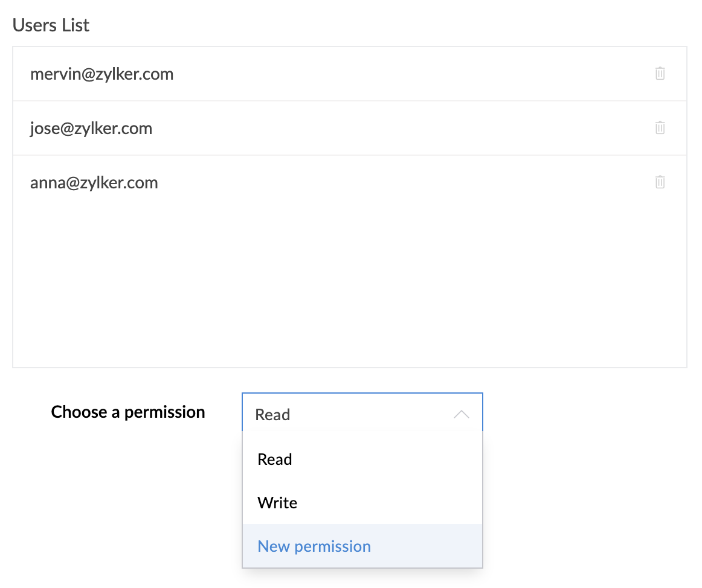Click the trash icon beside anna@zylker.com
The height and width of the screenshot is (588, 702).
660,182
